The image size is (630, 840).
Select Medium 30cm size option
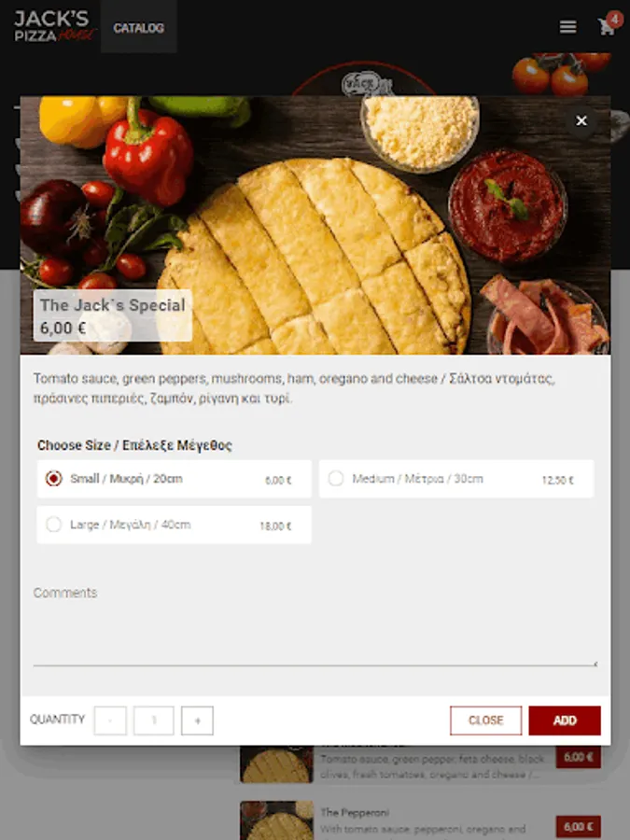coord(456,479)
